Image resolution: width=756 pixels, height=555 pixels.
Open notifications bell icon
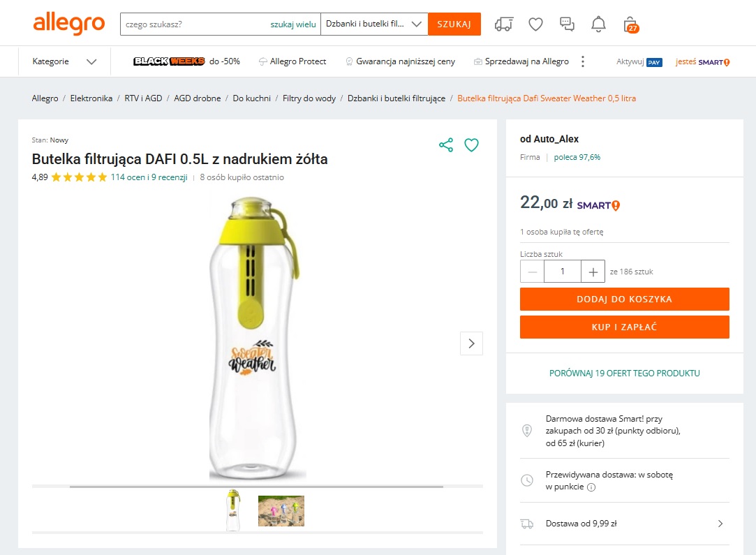[598, 24]
